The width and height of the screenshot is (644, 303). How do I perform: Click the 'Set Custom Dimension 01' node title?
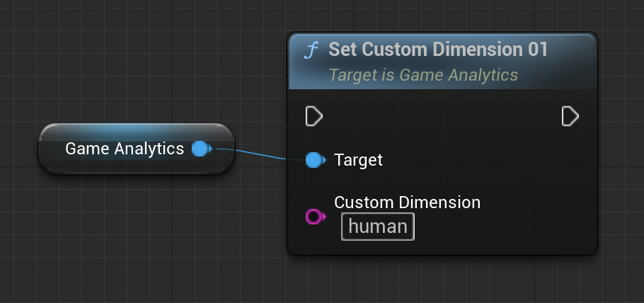coord(438,50)
